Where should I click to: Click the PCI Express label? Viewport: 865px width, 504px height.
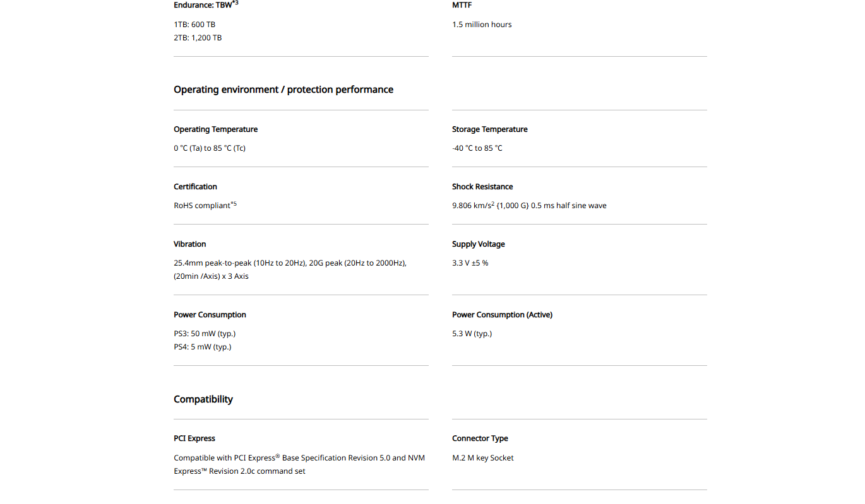[x=194, y=438]
